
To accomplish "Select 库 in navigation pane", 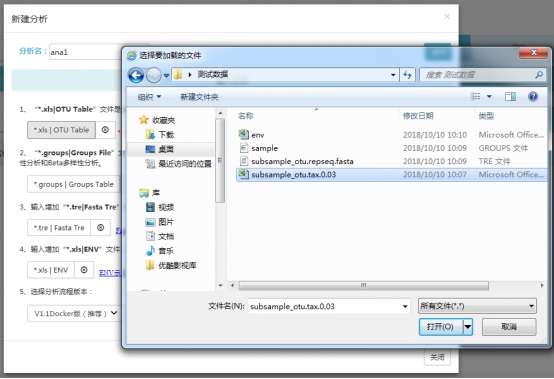I will click(x=149, y=193).
